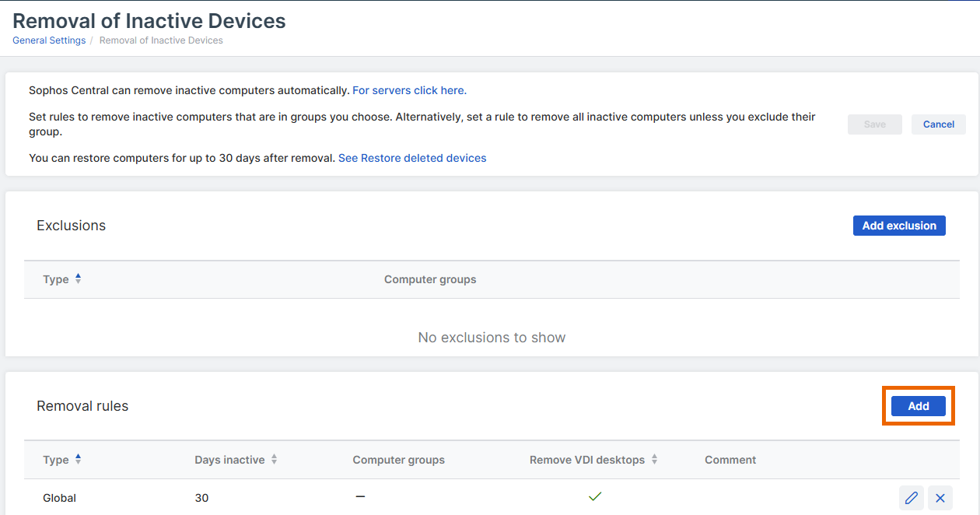
Task: Go to General Settings breadcrumb
Action: pos(49,40)
